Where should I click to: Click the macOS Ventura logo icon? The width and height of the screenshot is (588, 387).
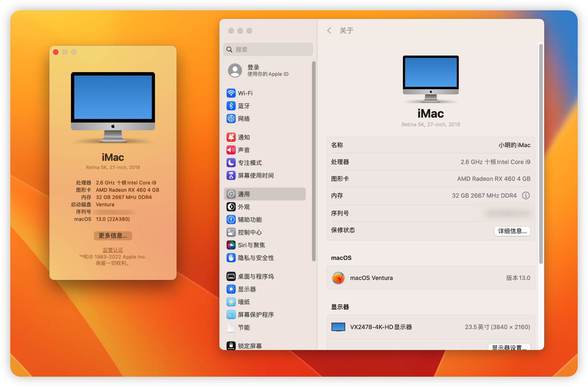click(338, 278)
